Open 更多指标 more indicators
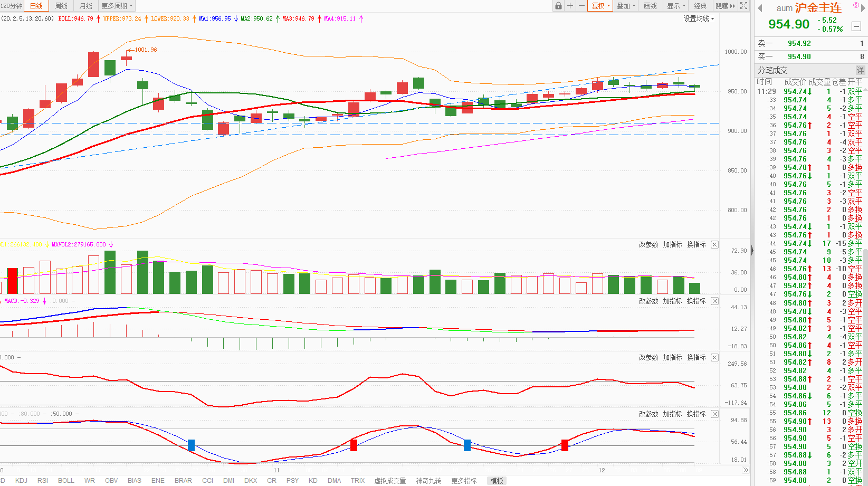 pos(464,481)
